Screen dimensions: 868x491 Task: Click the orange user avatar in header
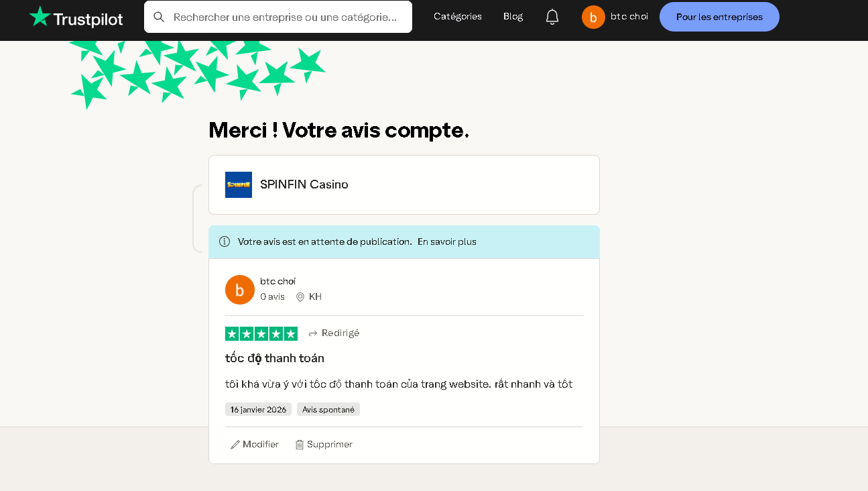pyautogui.click(x=593, y=17)
